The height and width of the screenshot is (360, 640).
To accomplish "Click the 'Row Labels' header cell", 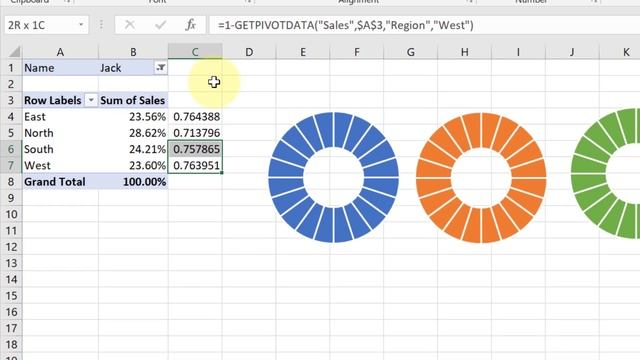I will click(53, 100).
